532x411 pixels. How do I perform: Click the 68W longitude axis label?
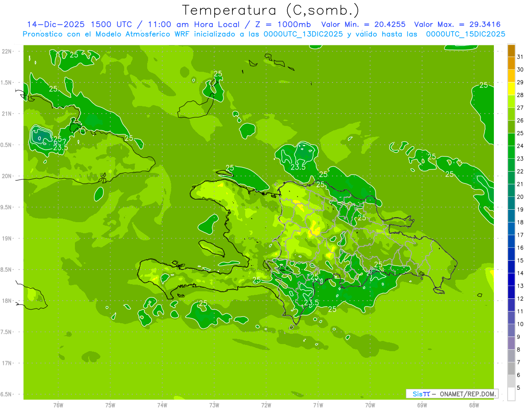(474, 405)
